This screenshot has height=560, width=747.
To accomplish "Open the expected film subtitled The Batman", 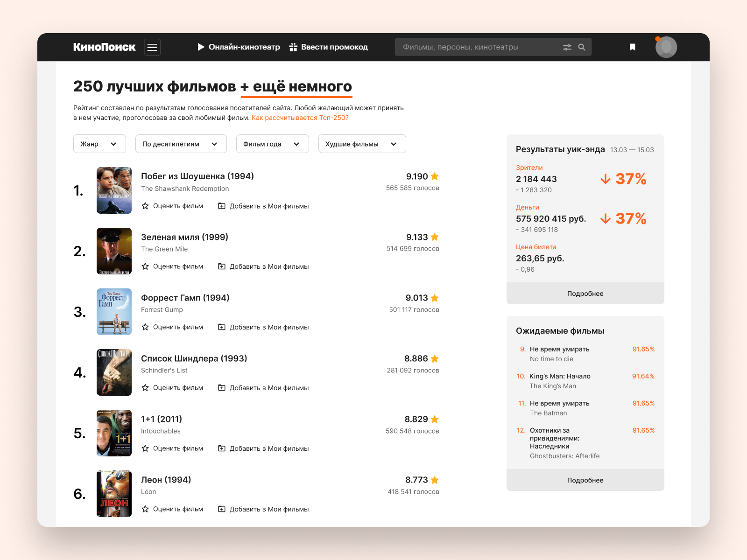I will (x=549, y=413).
